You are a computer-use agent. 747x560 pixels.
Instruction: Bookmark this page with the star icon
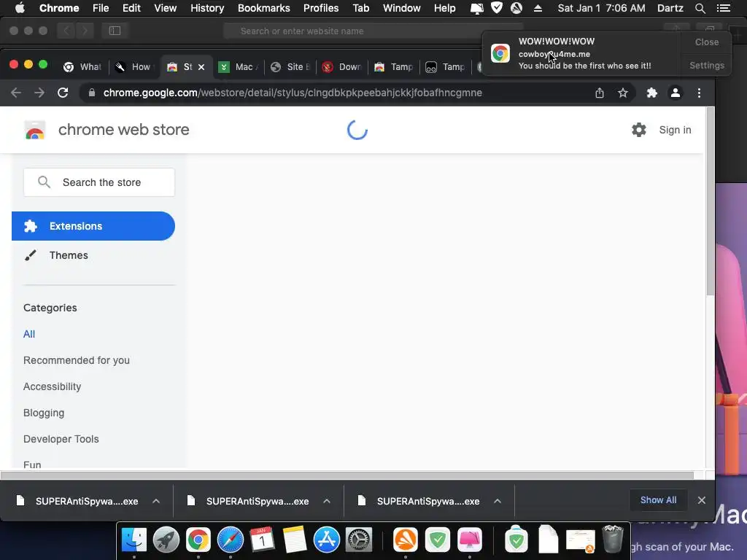pos(623,93)
